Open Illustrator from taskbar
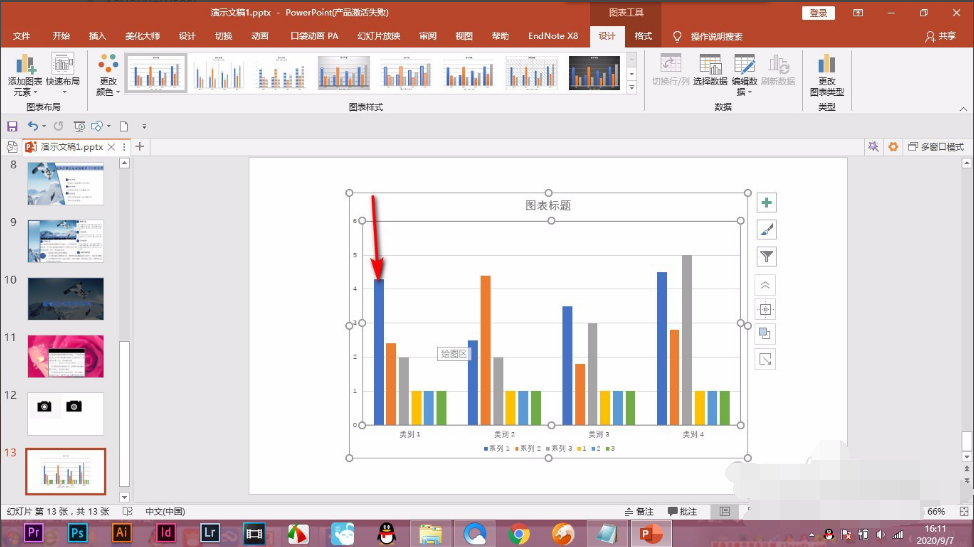Viewport: 974px width, 547px height. point(122,533)
